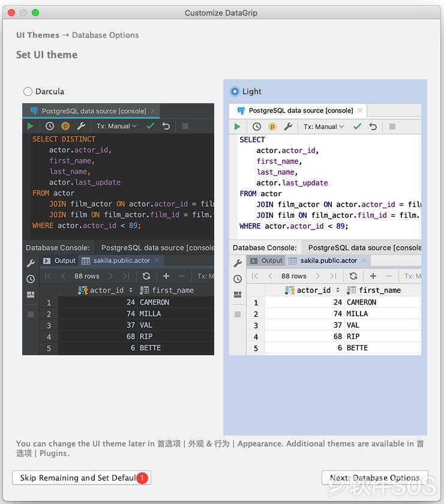This screenshot has width=444, height=504.
Task: Open Tx: Manual dropdown in Darcula preview
Action: pyautogui.click(x=117, y=126)
